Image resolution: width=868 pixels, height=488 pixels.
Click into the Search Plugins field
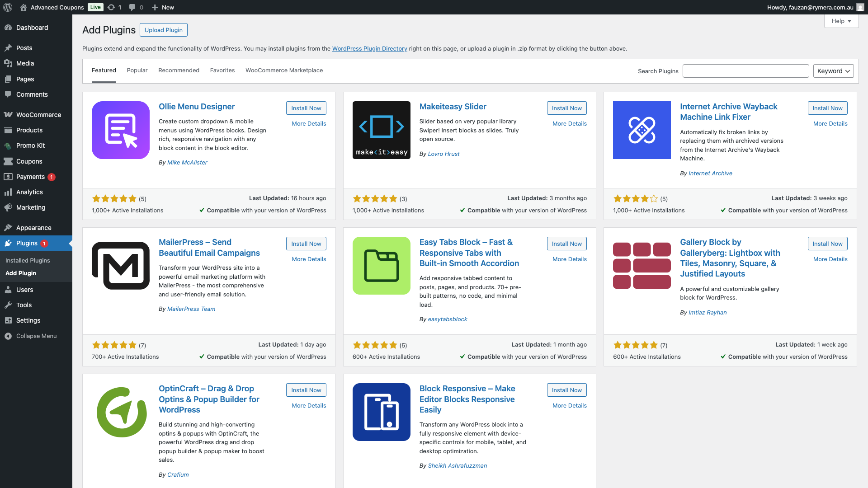745,71
